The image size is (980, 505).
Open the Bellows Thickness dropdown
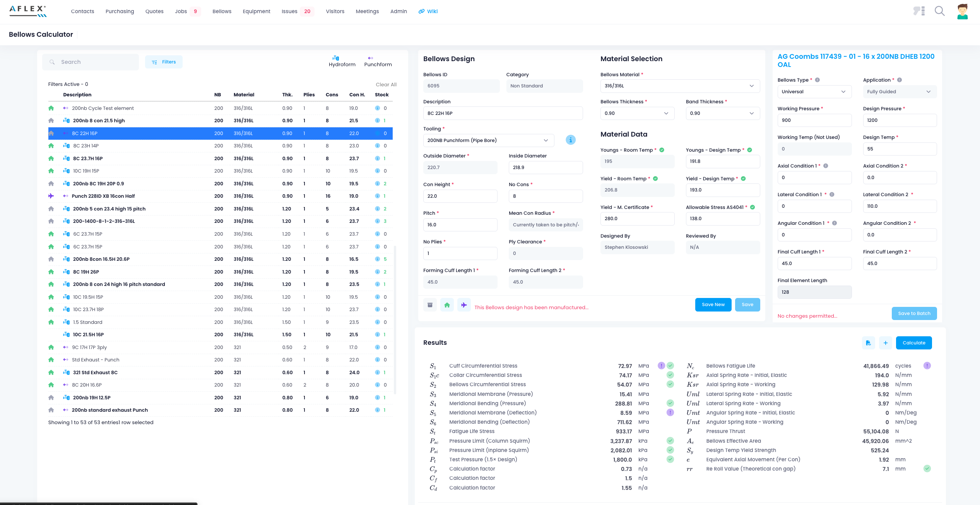(x=637, y=113)
